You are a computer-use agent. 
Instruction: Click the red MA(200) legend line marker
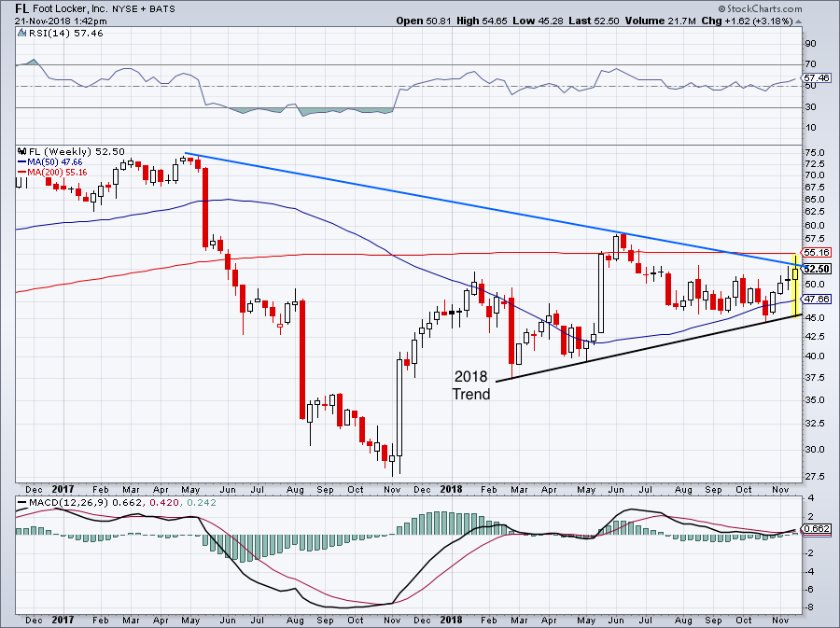click(22, 173)
